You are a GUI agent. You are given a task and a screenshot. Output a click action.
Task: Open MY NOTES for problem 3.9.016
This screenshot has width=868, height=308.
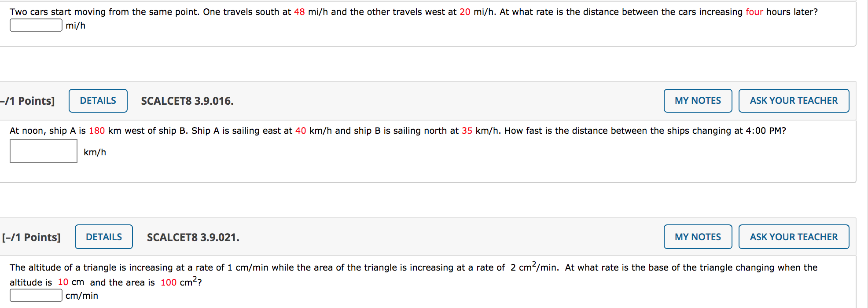click(x=697, y=100)
